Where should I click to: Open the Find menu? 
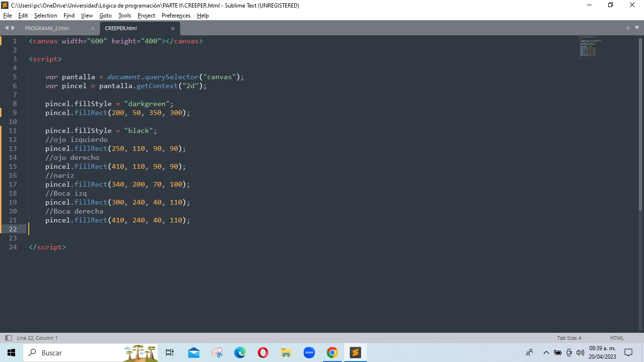69,16
